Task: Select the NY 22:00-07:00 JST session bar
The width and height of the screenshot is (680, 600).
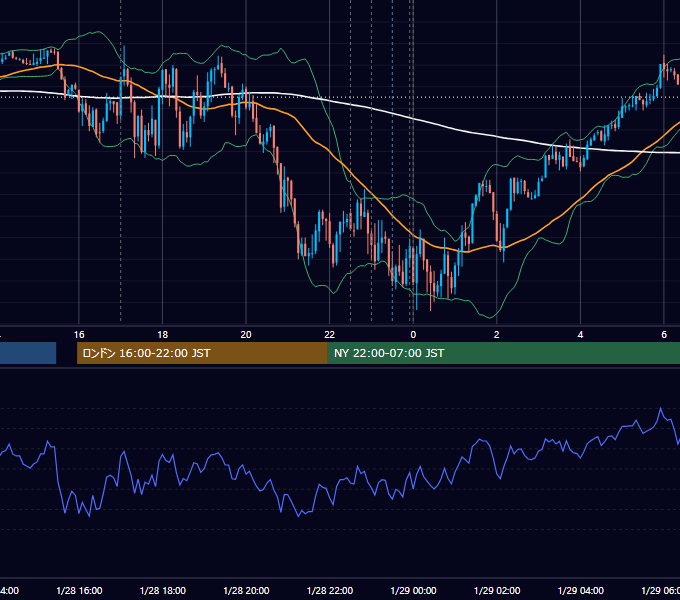Action: click(x=503, y=353)
